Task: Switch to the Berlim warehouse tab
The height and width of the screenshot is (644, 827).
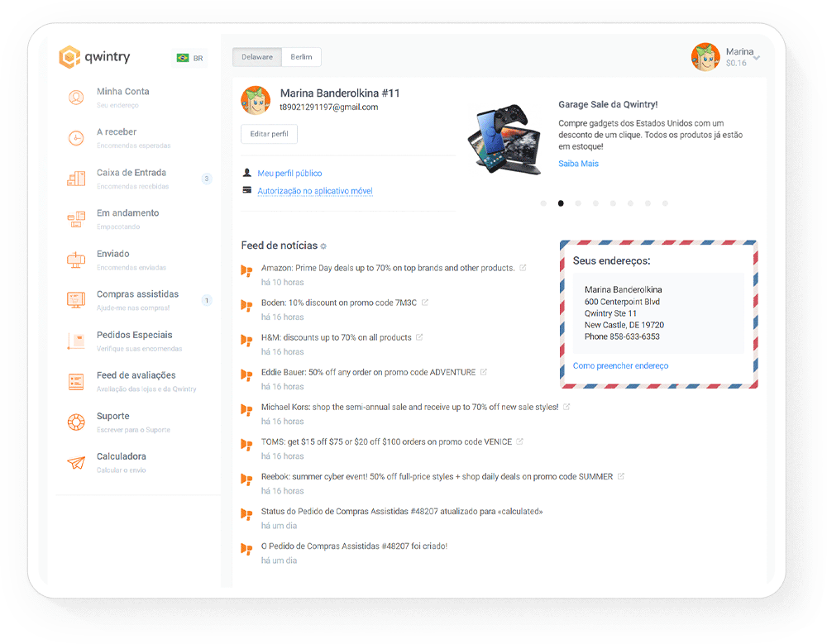Action: [x=301, y=57]
